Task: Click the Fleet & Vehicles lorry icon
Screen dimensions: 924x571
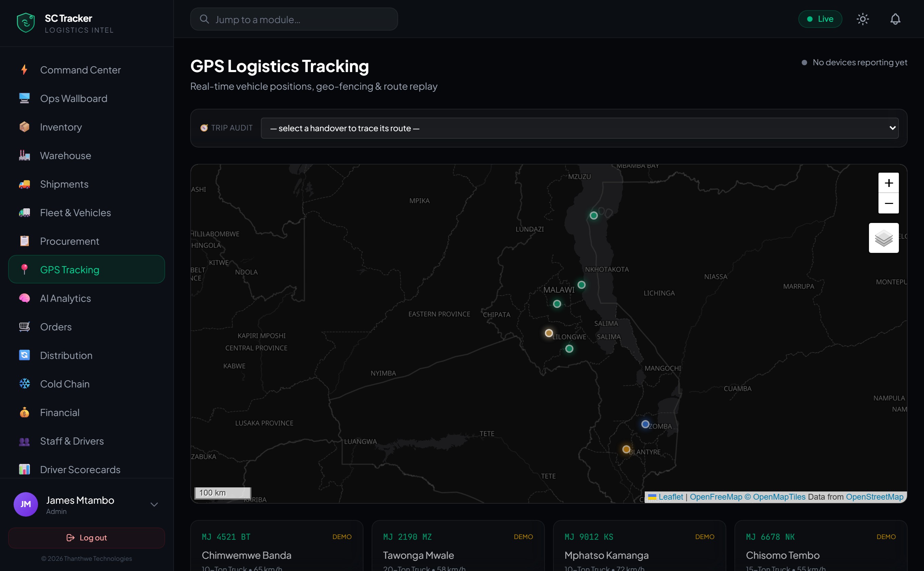Action: [24, 213]
